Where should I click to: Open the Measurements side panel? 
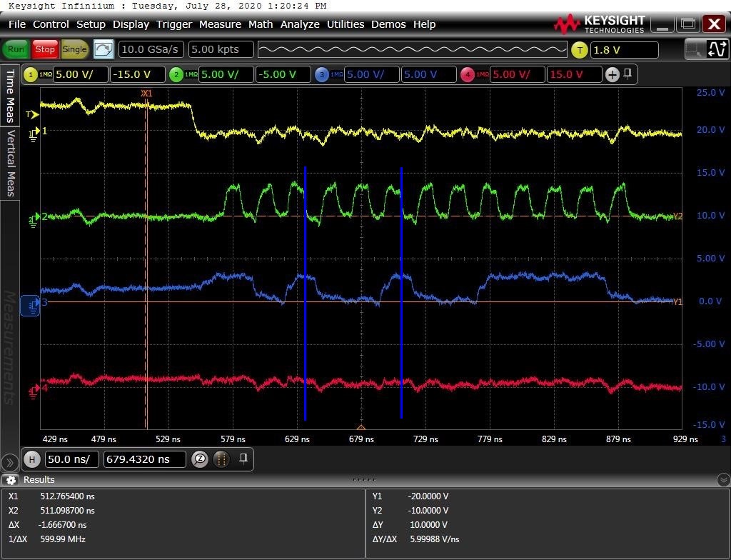pos(10,346)
